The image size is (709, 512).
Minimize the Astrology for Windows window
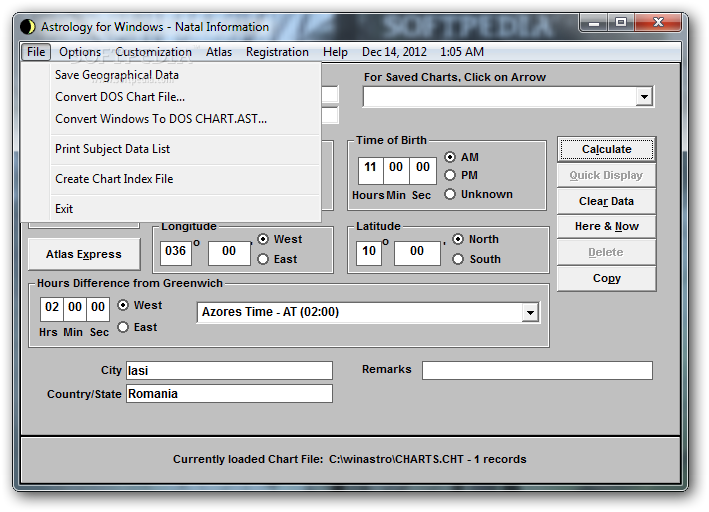[x=594, y=23]
